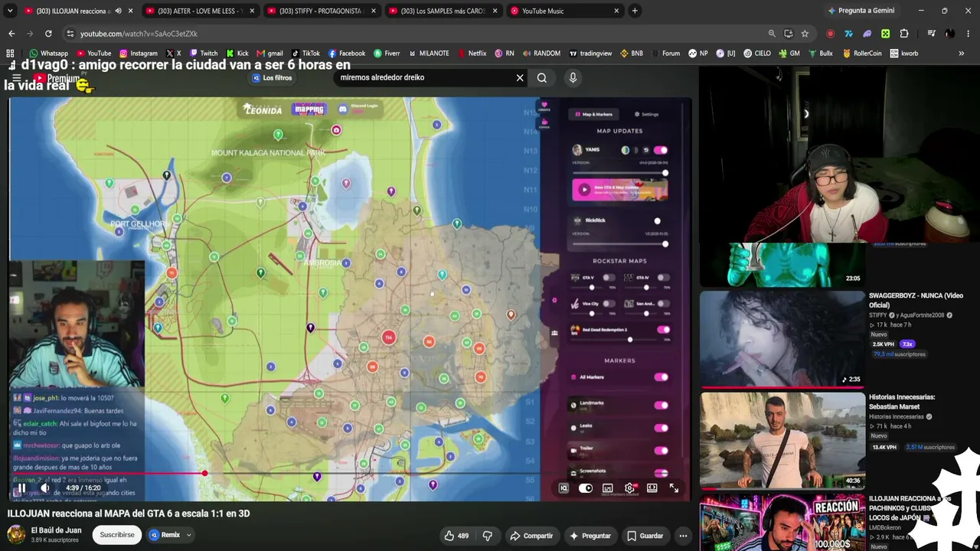Open Historias Innecesarias Sebastian Marset thumbnail
The image size is (980, 551).
tap(782, 440)
